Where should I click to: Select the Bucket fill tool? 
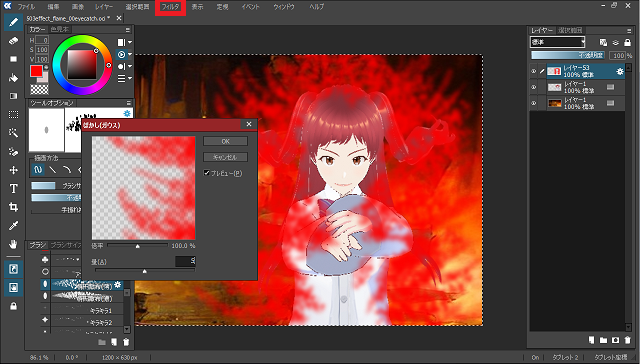pos(13,78)
